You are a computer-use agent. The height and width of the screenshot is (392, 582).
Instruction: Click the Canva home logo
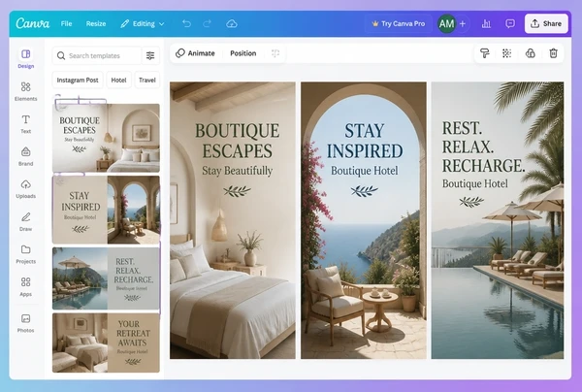tap(33, 23)
